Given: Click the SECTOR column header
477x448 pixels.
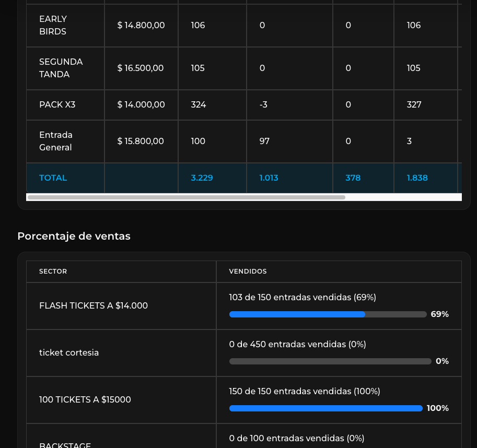Looking at the screenshot, I should click(53, 272).
